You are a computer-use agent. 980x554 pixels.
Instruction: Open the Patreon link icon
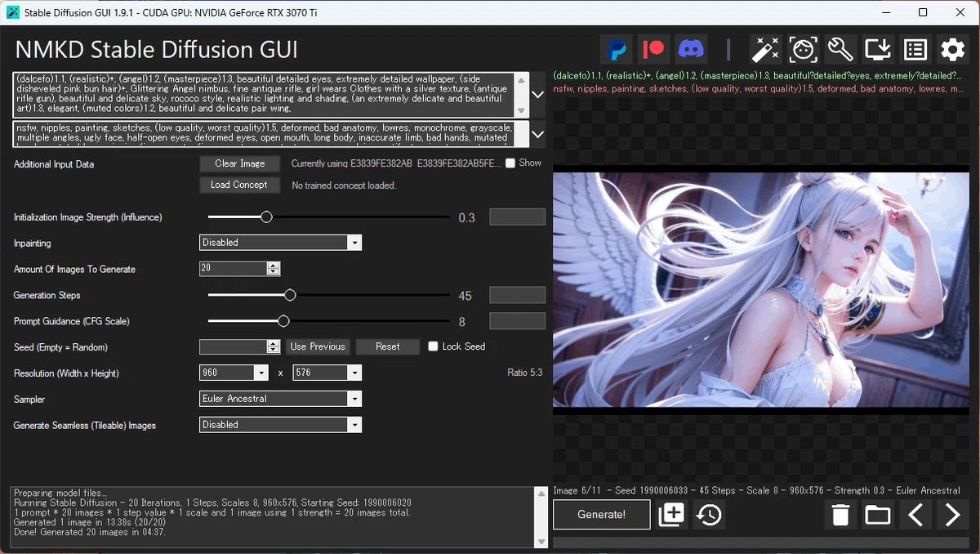coord(654,50)
